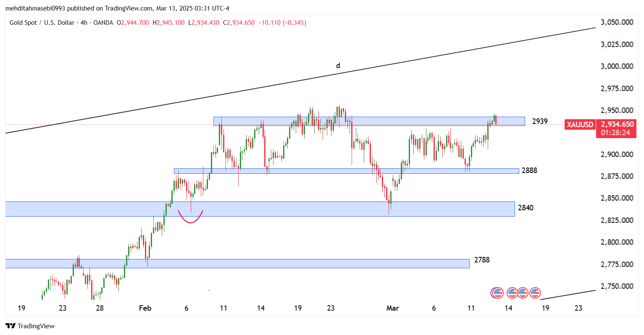Click the Gold Spot / U.S. Dollar symbol title
Screen dimensions: 644x335
pyautogui.click(x=42, y=23)
